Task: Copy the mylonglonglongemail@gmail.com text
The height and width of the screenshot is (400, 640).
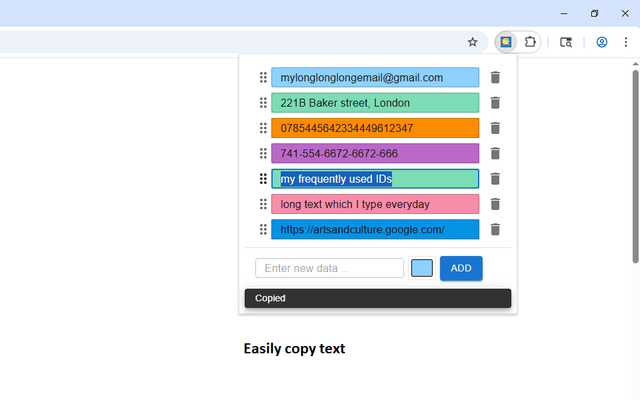Action: coord(375,78)
